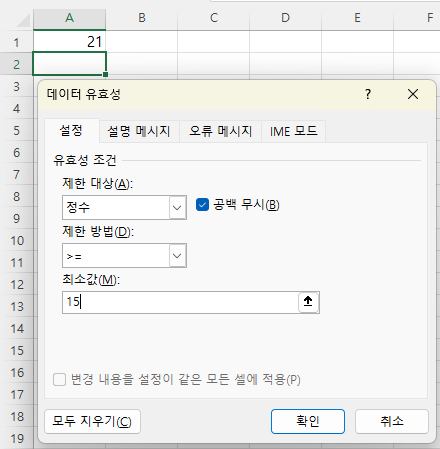Toggle the 공백 무시(B) checkbox

pyautogui.click(x=202, y=205)
